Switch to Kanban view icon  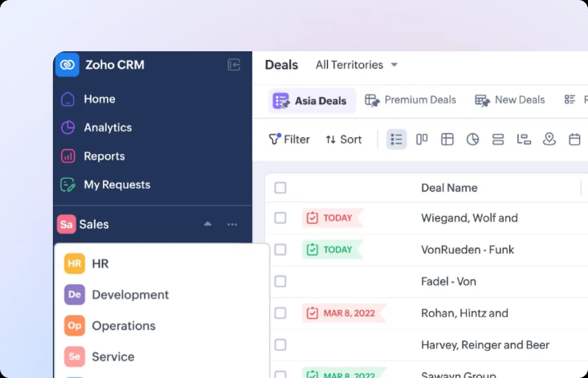pos(422,139)
